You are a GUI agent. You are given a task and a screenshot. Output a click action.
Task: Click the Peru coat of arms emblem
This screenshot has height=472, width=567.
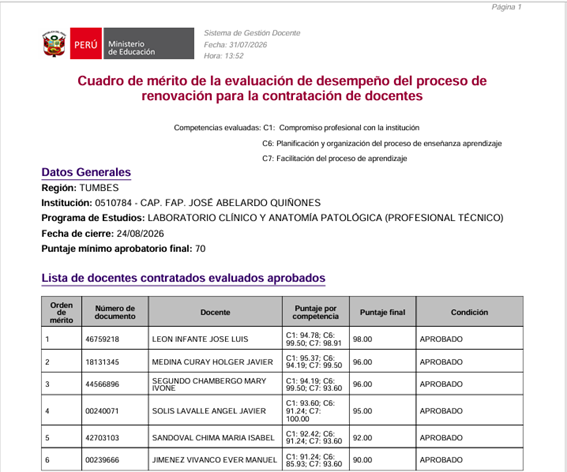(54, 43)
